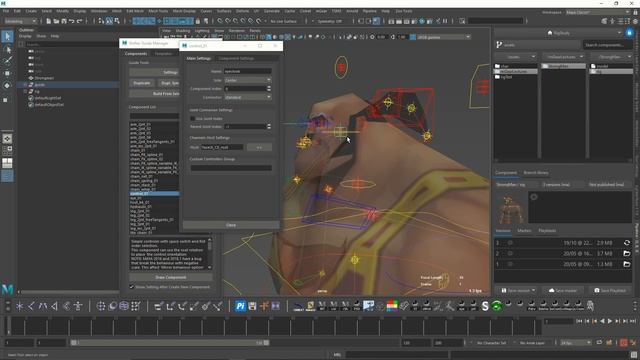
Task: Click the blue Pi shelf icon
Action: 240,306
